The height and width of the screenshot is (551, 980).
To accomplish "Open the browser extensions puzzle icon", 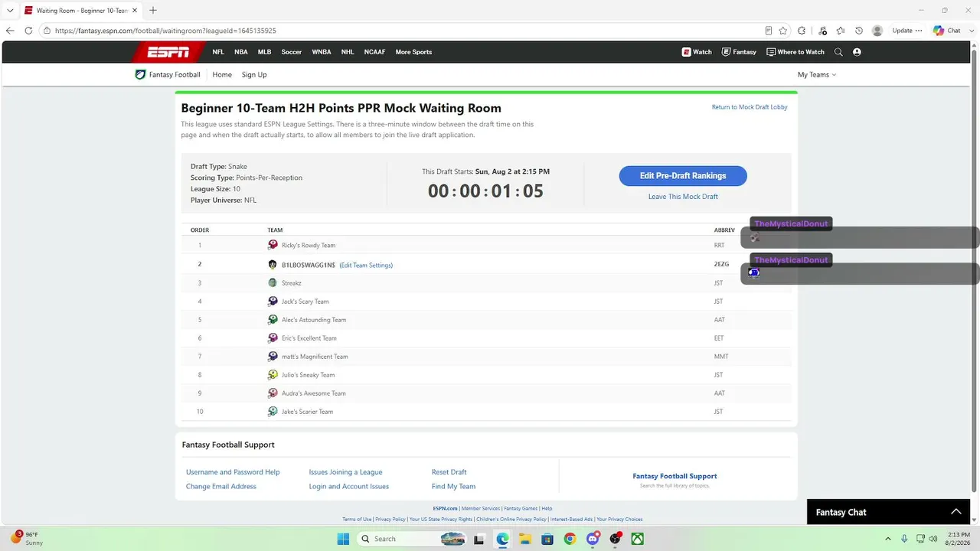I will click(x=802, y=31).
